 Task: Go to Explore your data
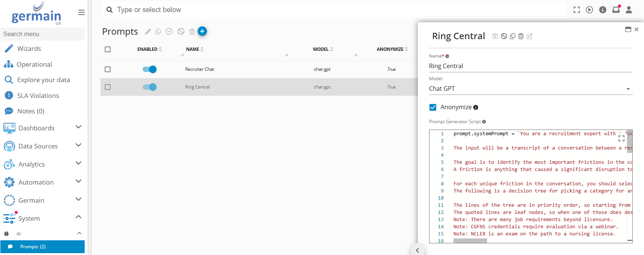pos(43,80)
